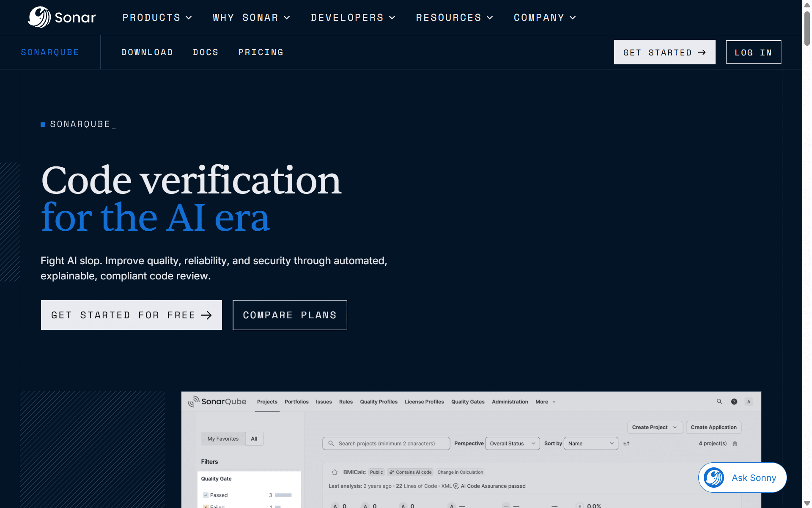812x508 pixels.
Task: Open the help question mark icon
Action: [x=734, y=402]
